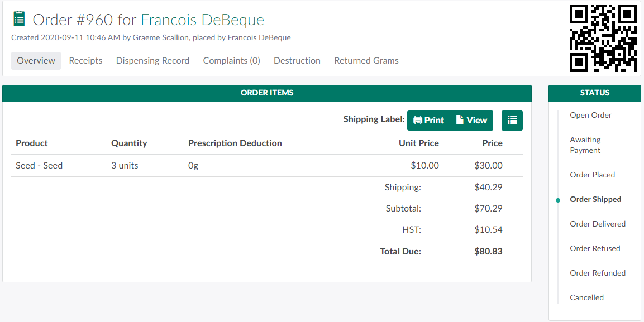The width and height of the screenshot is (644, 322).
Task: Set the order status to Cancelled
Action: coord(586,297)
